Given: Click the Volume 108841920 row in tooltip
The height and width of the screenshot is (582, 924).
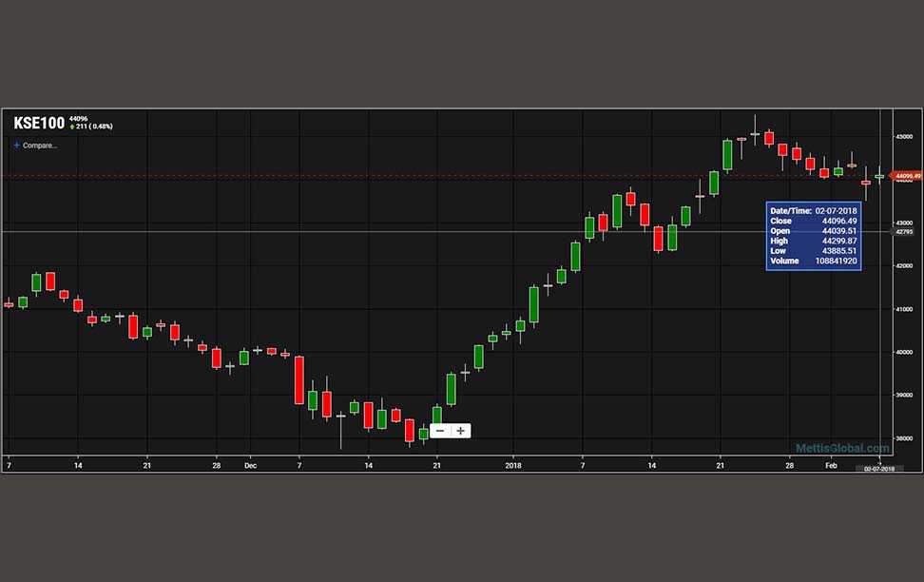Looking at the screenshot, I should click(x=813, y=262).
